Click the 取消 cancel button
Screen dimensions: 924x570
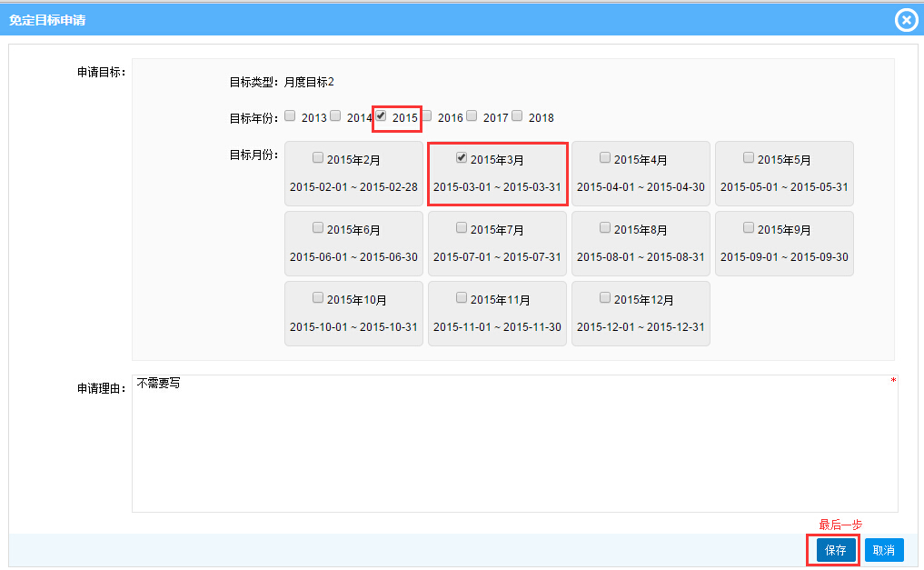[884, 550]
